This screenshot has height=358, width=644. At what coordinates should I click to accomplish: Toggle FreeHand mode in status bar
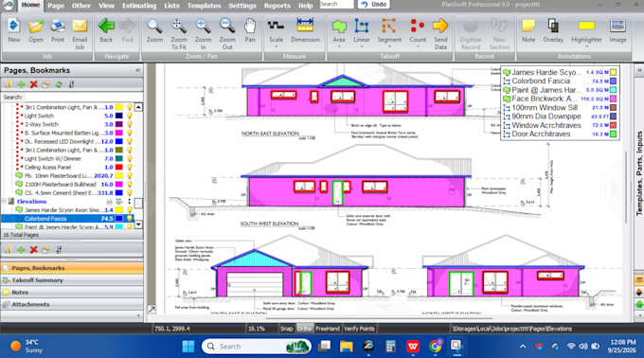(x=328, y=329)
